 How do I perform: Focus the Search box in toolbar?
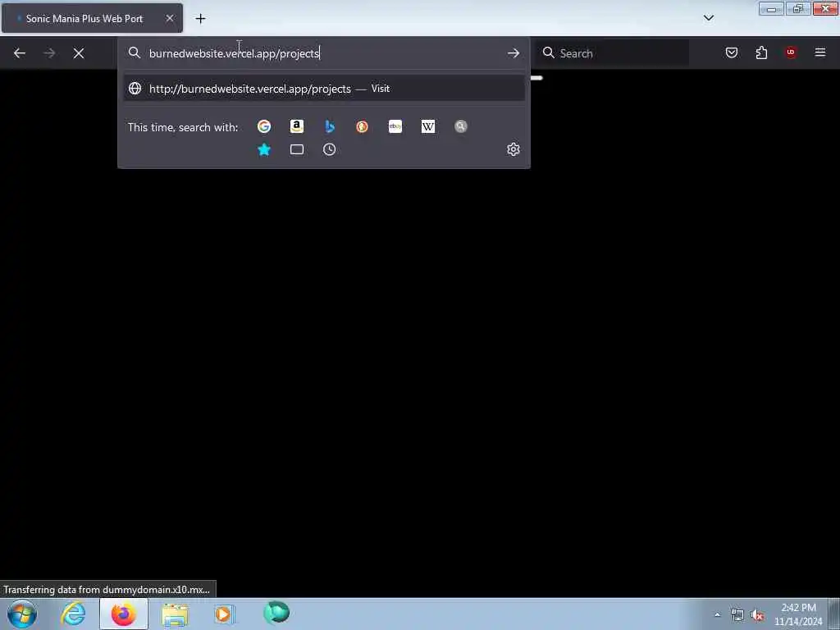click(614, 53)
